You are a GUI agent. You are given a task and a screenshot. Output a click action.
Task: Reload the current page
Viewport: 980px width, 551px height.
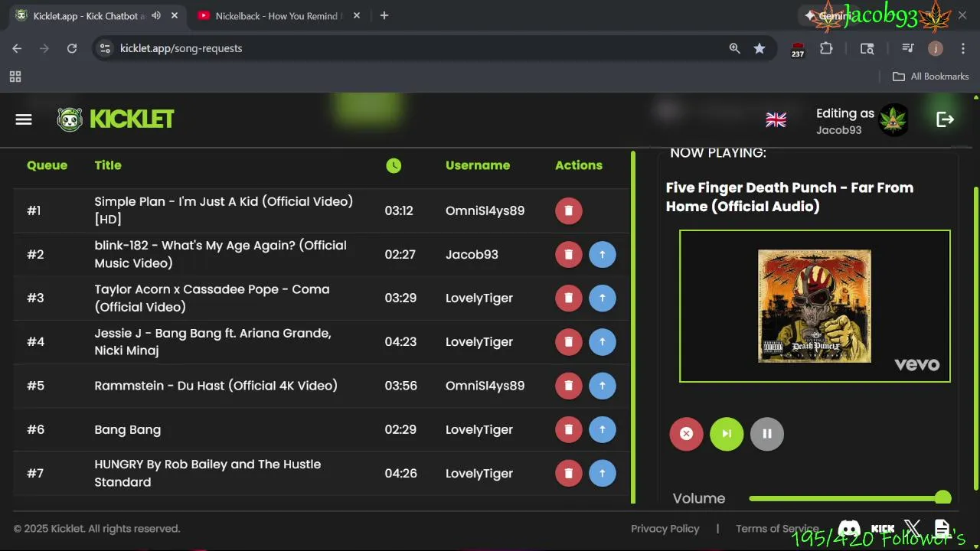tap(72, 48)
